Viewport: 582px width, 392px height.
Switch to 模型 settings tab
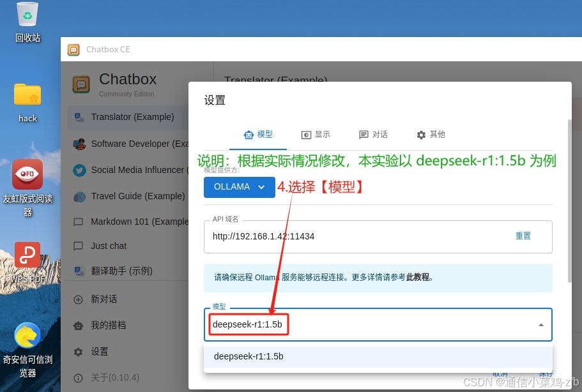coord(258,135)
